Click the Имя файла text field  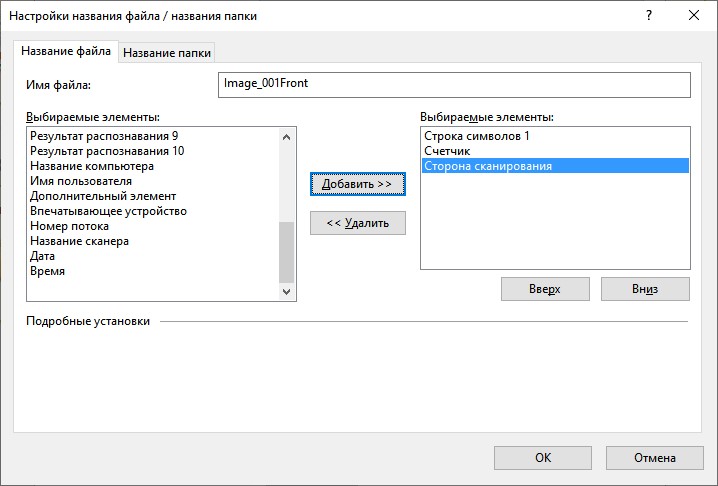[454, 85]
